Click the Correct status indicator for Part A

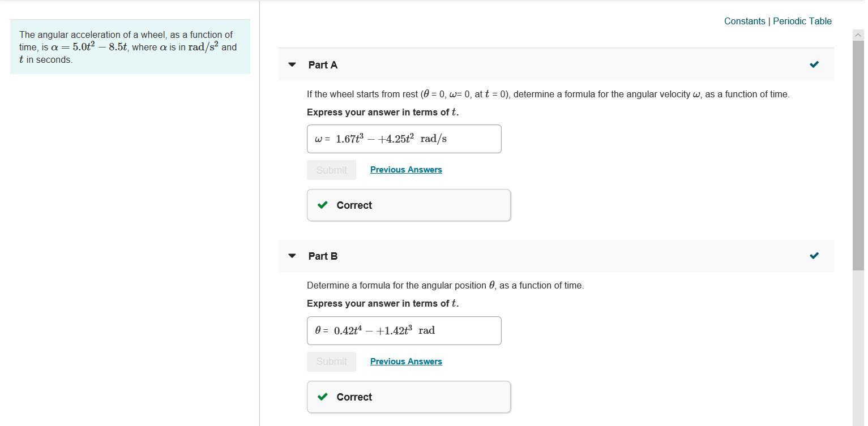click(408, 205)
